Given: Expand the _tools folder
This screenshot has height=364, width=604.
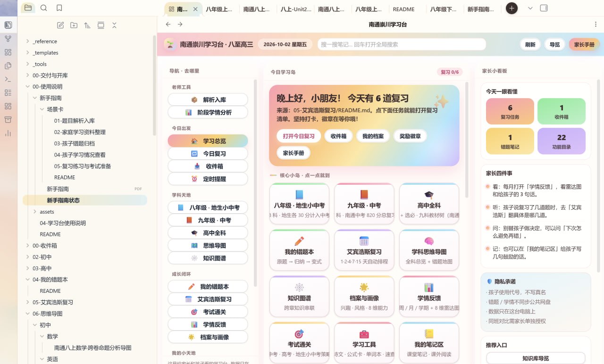Looking at the screenshot, I should click(x=40, y=64).
